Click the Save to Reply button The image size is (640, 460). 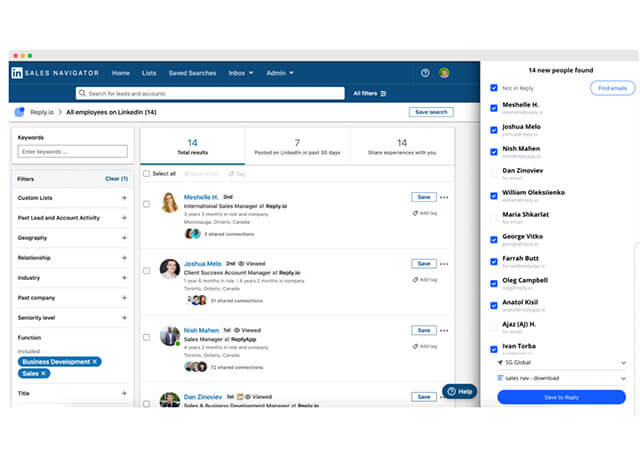point(561,397)
